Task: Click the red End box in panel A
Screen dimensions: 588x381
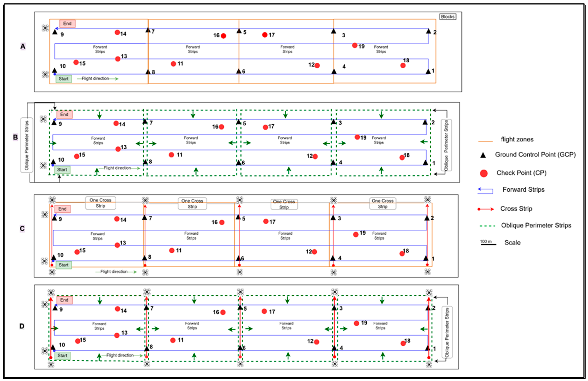Action: [x=67, y=23]
